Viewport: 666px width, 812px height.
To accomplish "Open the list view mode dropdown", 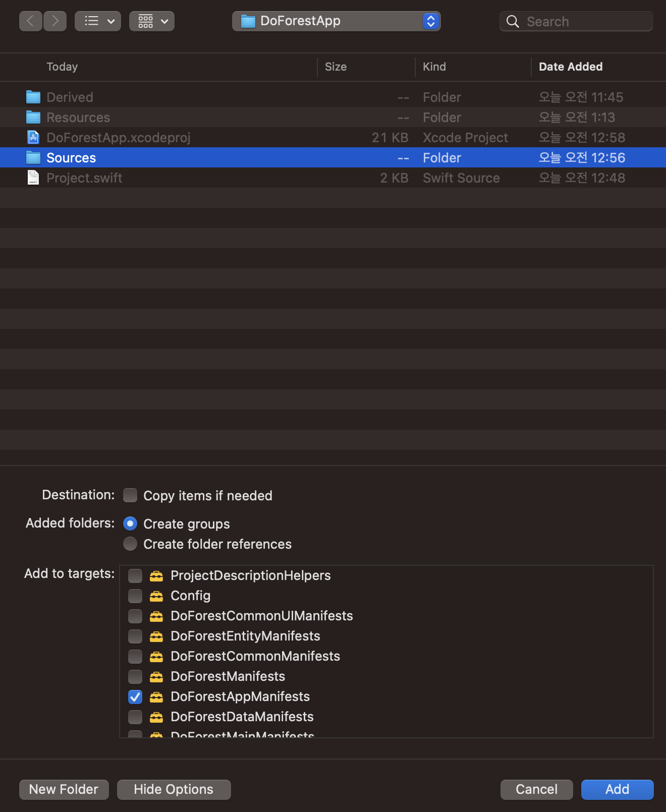I will pyautogui.click(x=98, y=21).
